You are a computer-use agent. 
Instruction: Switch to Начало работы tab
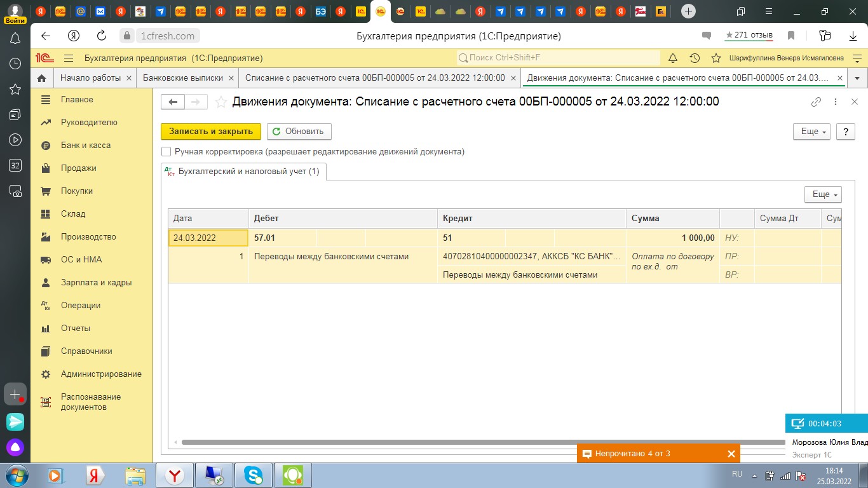pos(90,78)
